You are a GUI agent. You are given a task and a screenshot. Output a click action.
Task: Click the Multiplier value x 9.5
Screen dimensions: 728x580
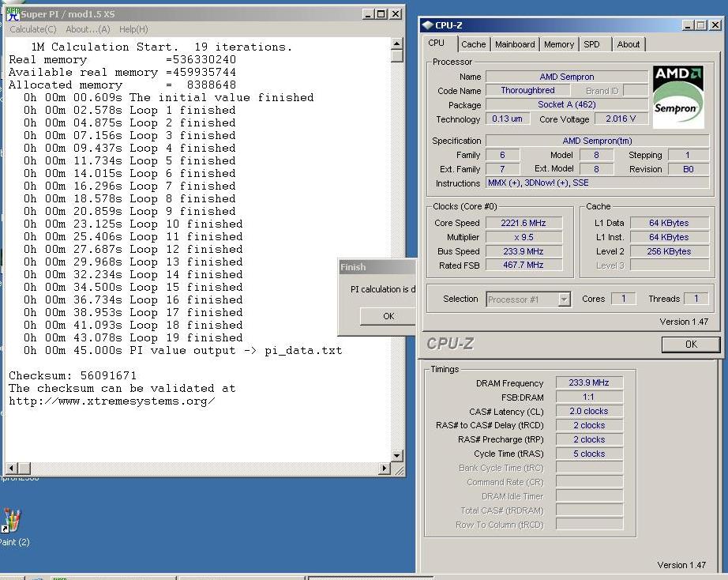[523, 237]
